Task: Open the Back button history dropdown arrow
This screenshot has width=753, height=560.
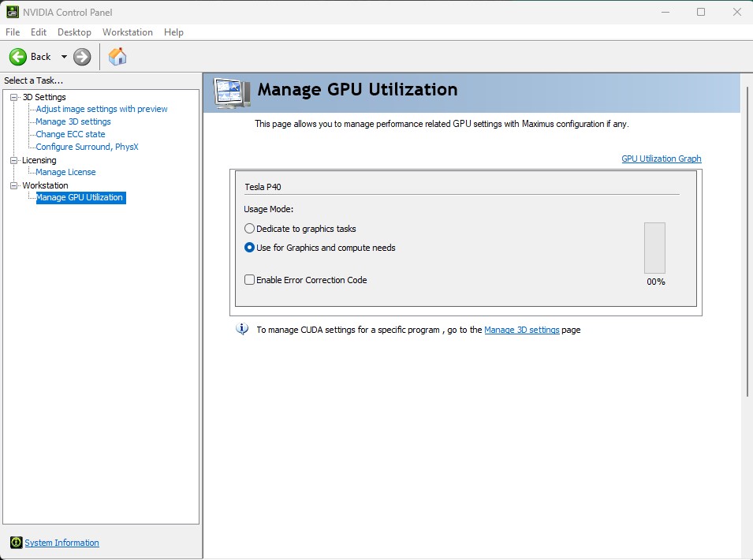Action: pos(64,57)
